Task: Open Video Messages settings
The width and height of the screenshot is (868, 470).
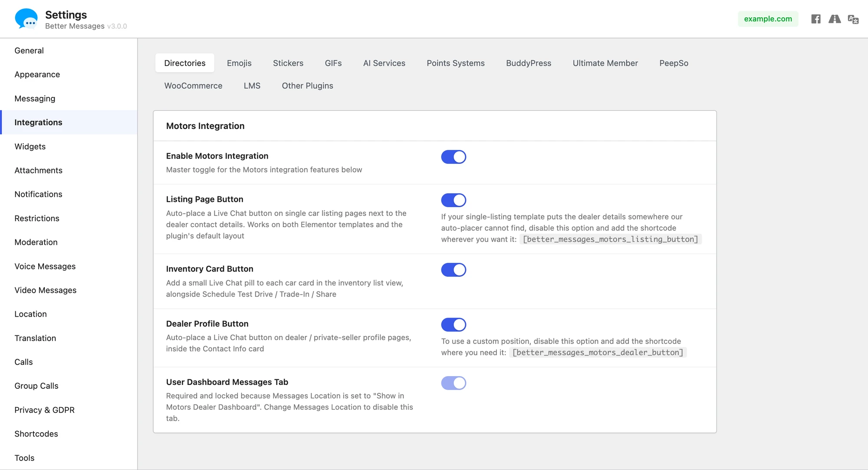Action: click(69, 290)
